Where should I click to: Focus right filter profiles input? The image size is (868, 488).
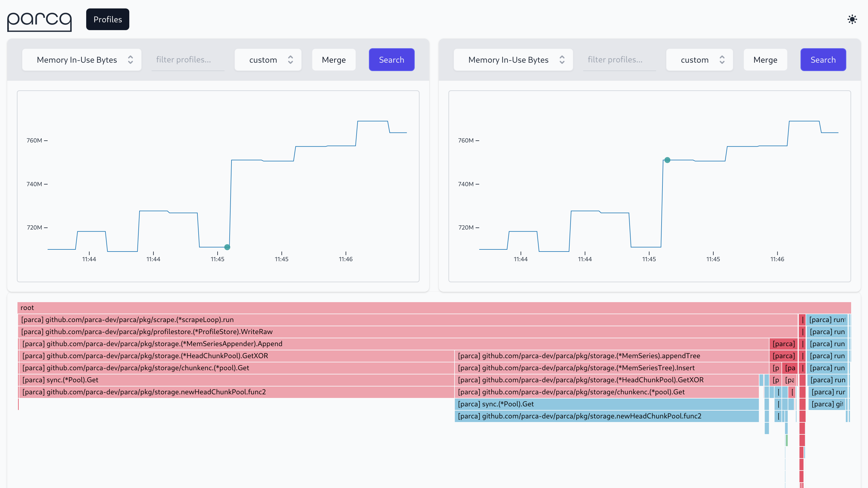[x=619, y=60]
